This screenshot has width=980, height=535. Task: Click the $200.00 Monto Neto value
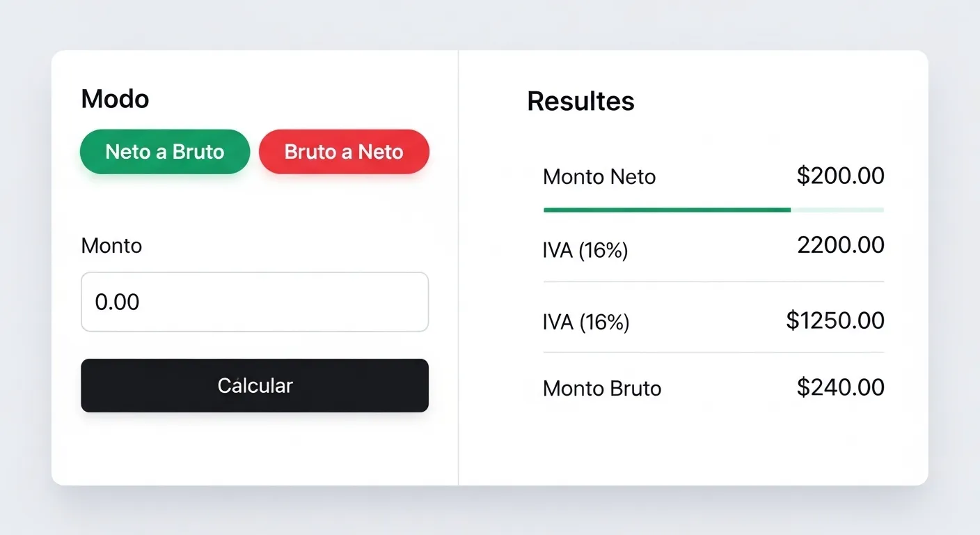(x=840, y=176)
